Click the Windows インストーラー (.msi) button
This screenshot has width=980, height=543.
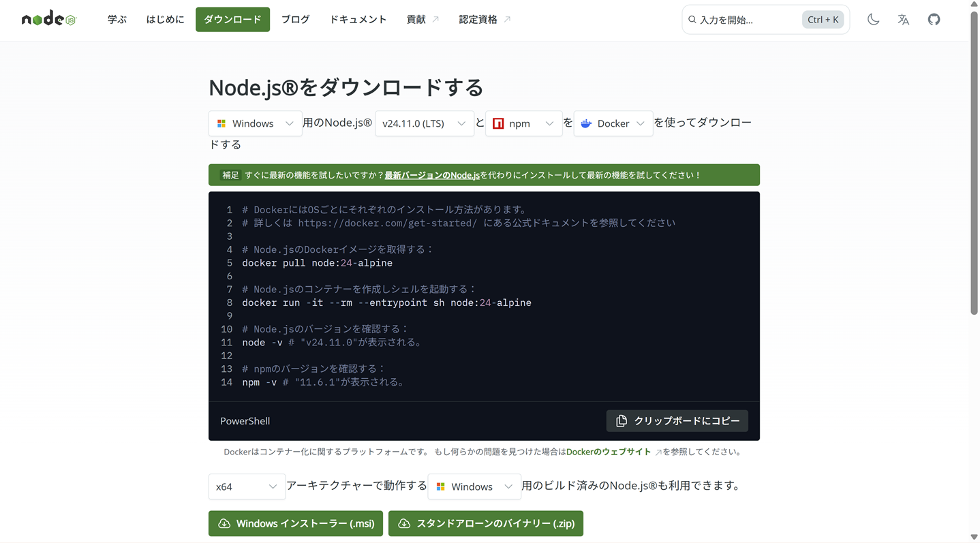point(295,523)
